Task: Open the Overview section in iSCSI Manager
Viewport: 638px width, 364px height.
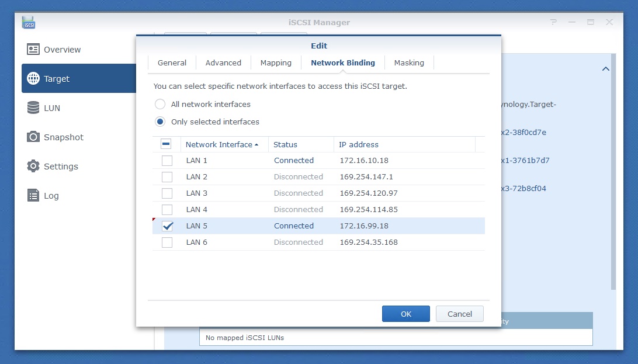Action: coord(61,49)
